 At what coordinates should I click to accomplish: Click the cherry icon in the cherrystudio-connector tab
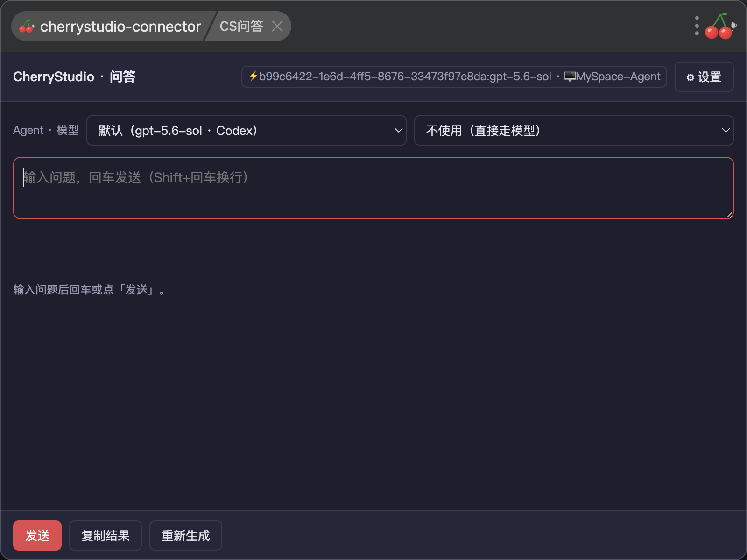27,27
